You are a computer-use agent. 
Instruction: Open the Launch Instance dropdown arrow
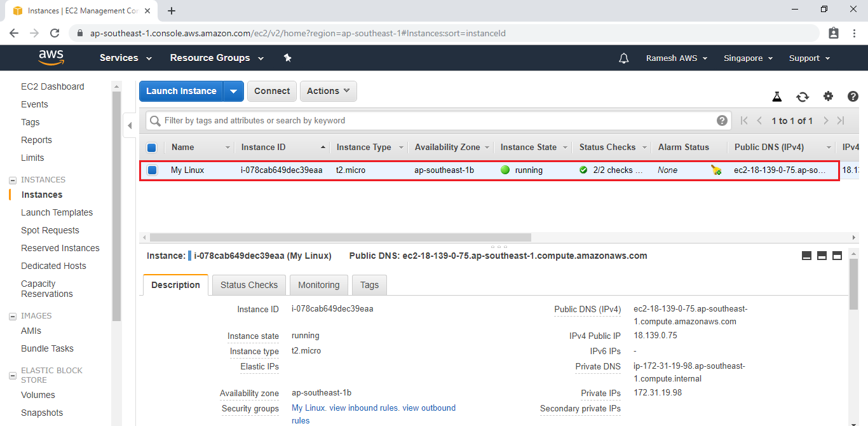click(x=233, y=91)
